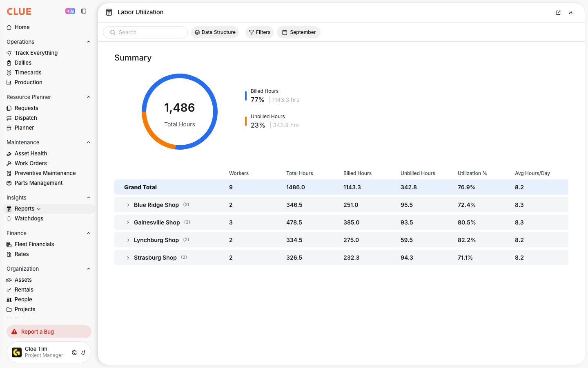The image size is (588, 368).
Task: Expand the Gainesville Shop row
Action: (128, 222)
